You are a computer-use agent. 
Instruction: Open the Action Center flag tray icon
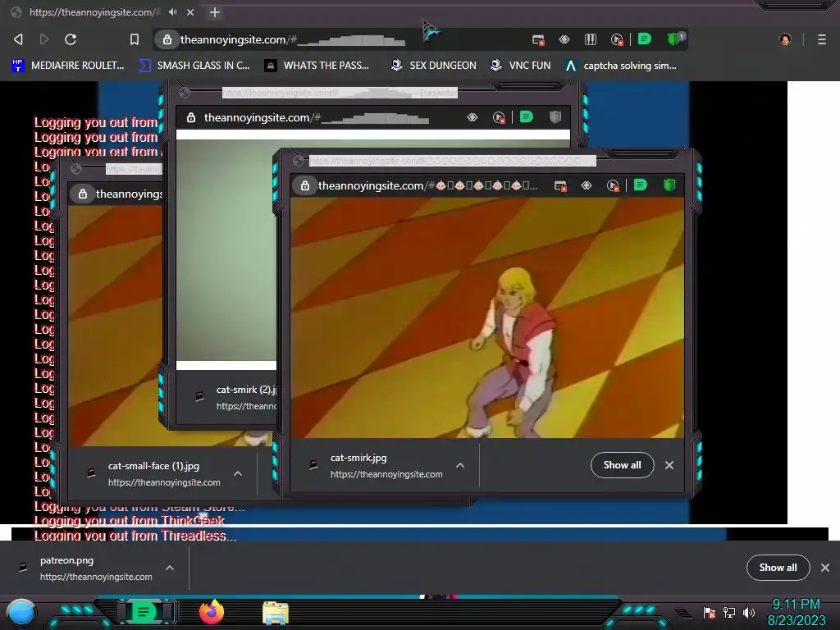tap(710, 612)
